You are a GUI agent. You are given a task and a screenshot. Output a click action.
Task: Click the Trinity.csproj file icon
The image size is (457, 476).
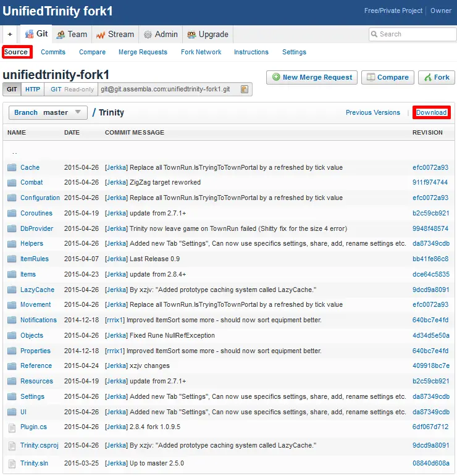[x=12, y=446]
